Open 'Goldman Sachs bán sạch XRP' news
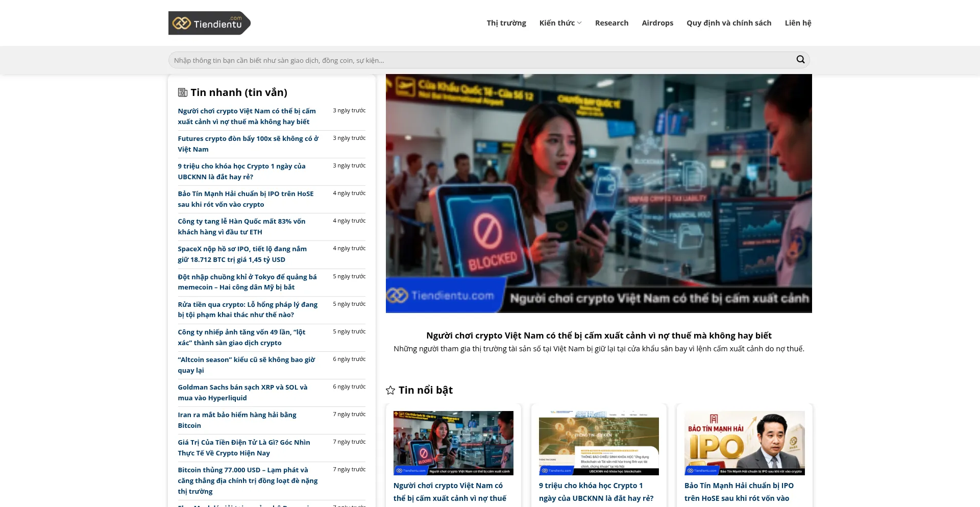980x507 pixels. 242,393
